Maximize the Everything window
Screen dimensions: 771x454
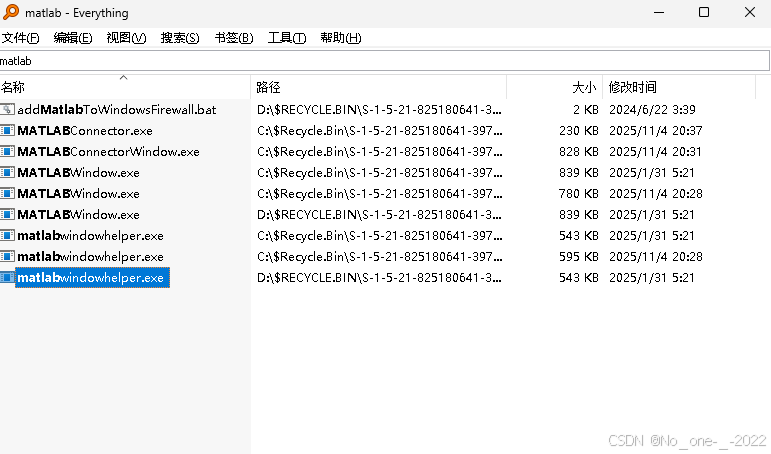click(704, 12)
